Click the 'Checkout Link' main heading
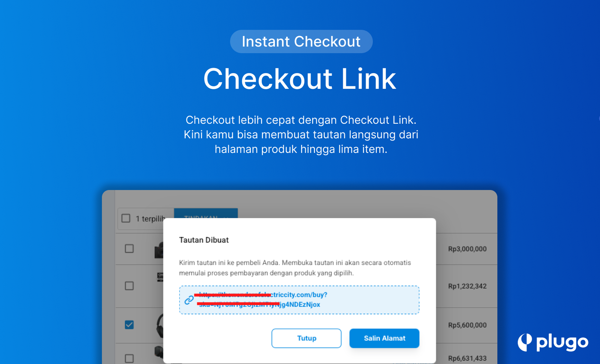This screenshot has width=600, height=364. [x=300, y=79]
